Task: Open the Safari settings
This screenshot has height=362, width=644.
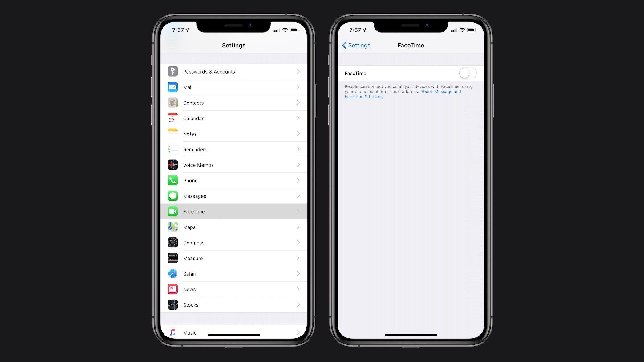Action: click(233, 274)
